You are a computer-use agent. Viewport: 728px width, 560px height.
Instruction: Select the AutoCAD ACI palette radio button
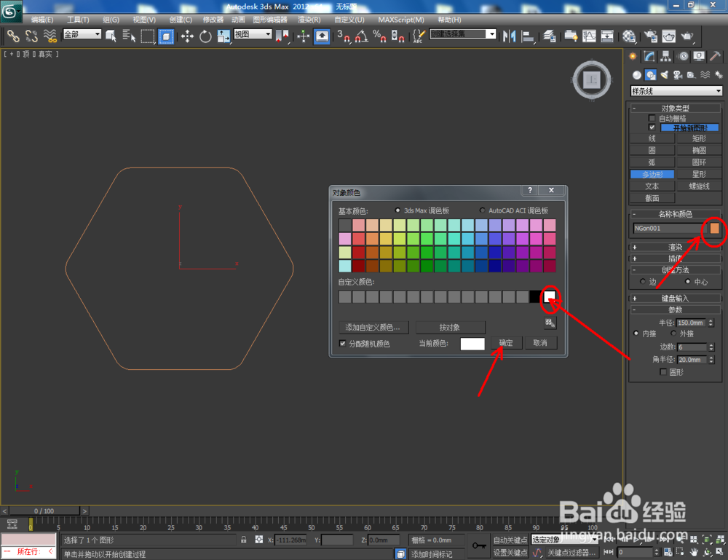click(483, 210)
